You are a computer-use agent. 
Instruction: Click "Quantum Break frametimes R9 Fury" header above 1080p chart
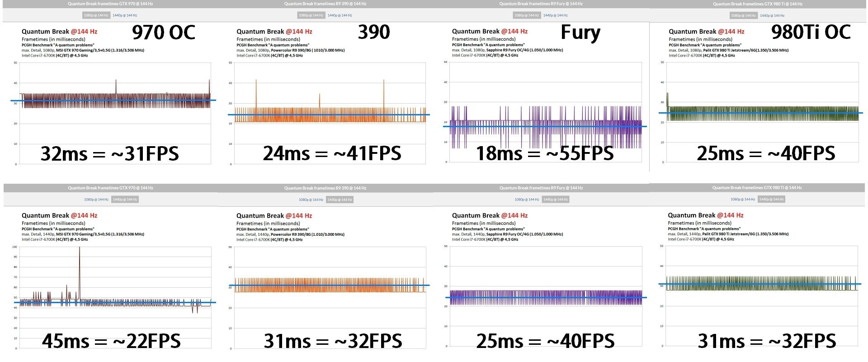pyautogui.click(x=541, y=4)
